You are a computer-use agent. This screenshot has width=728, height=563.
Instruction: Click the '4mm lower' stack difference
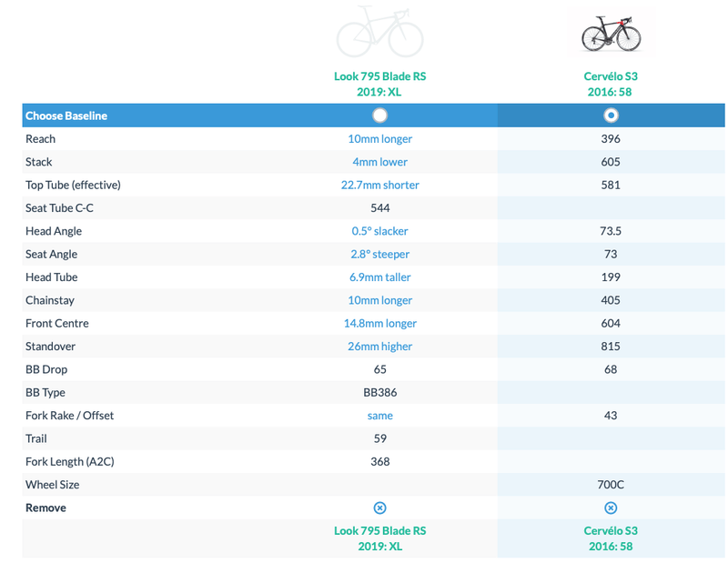379,162
